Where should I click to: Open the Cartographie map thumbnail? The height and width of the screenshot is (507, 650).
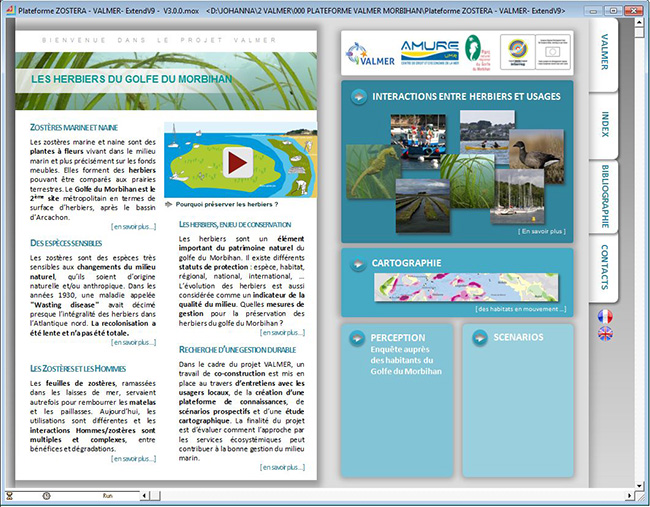[466, 287]
